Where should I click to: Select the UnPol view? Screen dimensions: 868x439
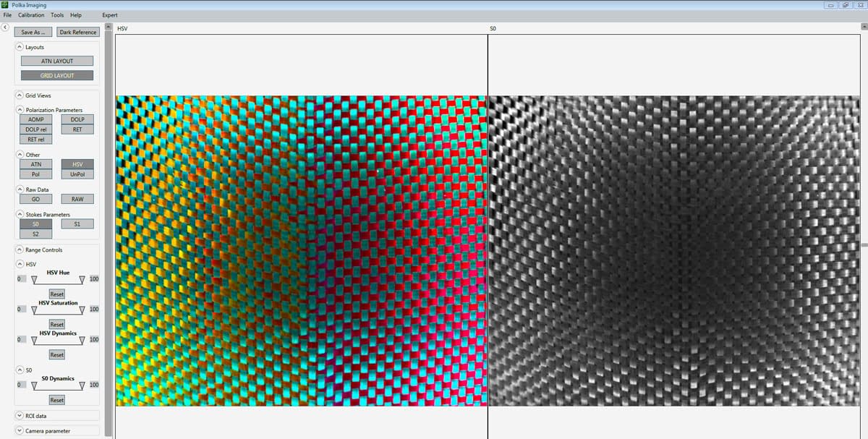[77, 174]
